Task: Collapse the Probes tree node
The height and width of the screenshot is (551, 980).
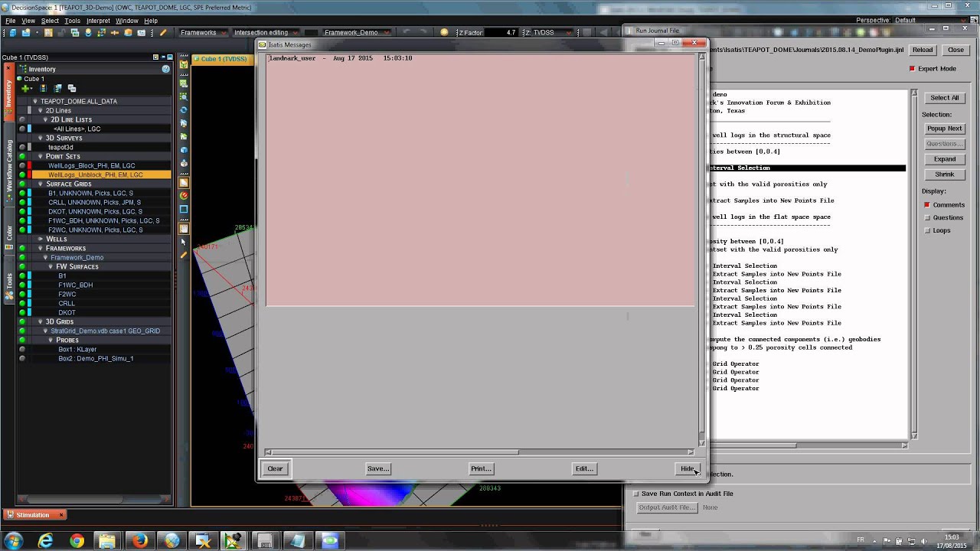Action: (51, 340)
